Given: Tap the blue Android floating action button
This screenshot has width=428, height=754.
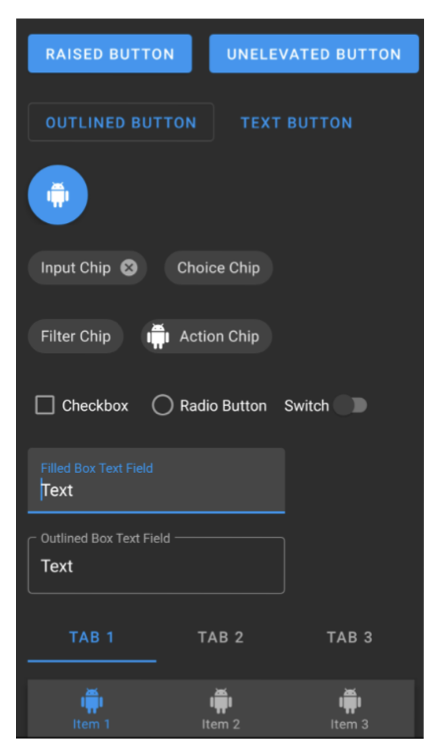Looking at the screenshot, I should click(58, 195).
